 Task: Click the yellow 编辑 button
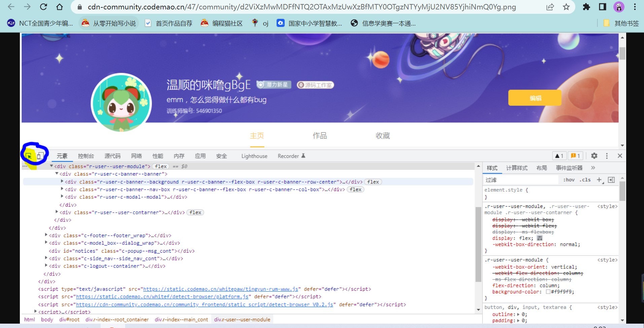point(535,98)
